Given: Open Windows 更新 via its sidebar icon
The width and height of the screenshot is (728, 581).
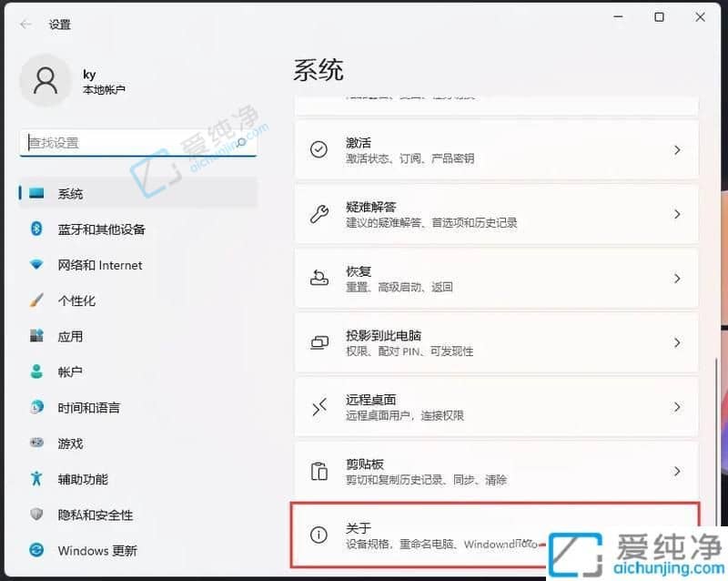Looking at the screenshot, I should click(35, 550).
